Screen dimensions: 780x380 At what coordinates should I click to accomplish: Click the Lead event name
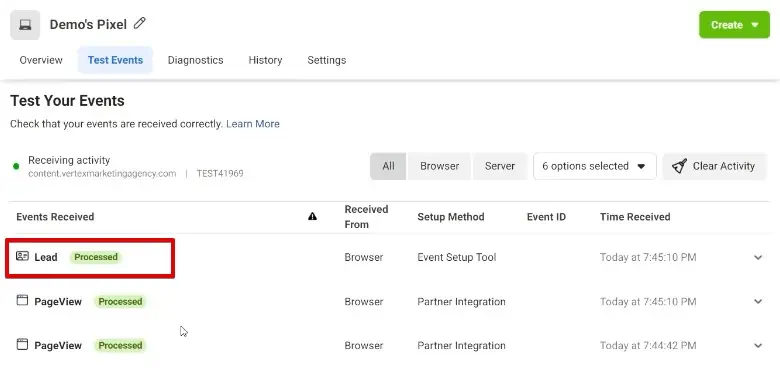46,257
